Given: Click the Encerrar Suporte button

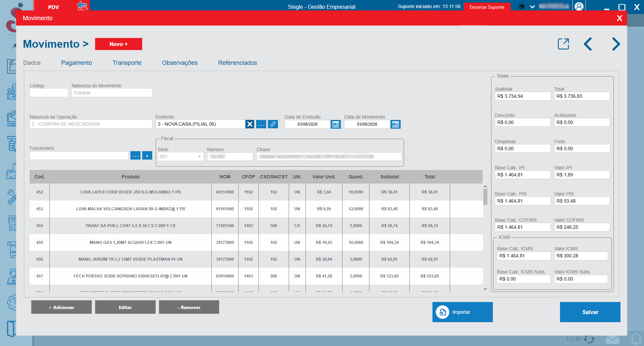Looking at the screenshot, I should pos(487,7).
